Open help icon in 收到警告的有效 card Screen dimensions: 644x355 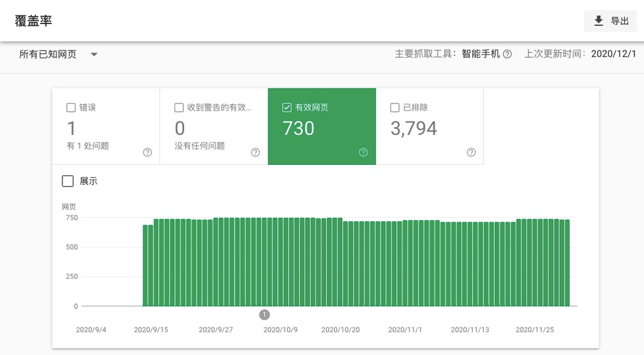[255, 152]
